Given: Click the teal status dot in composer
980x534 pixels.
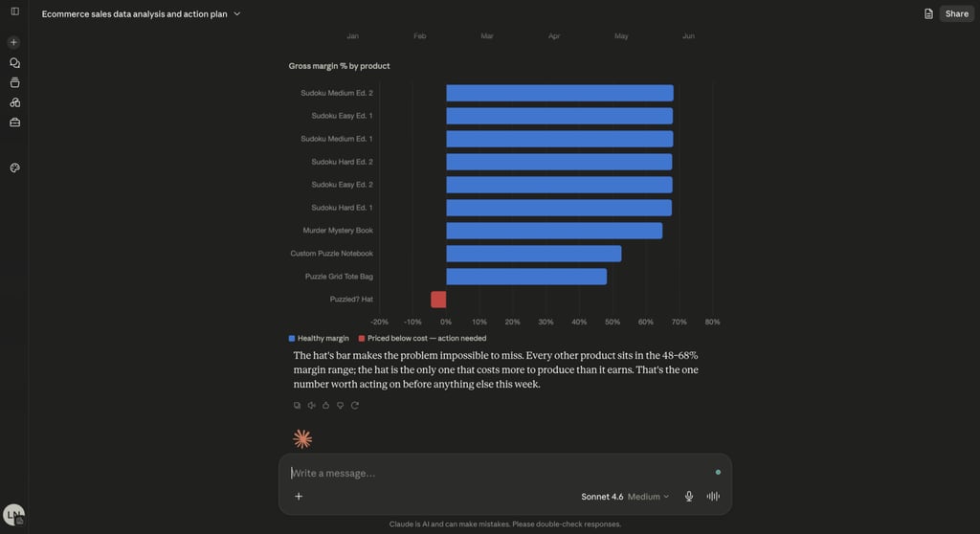Looking at the screenshot, I should tap(718, 472).
